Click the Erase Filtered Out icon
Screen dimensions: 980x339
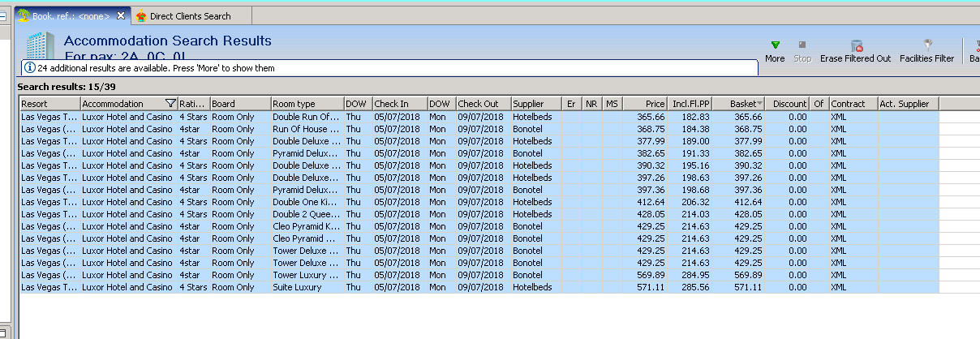pos(856,45)
